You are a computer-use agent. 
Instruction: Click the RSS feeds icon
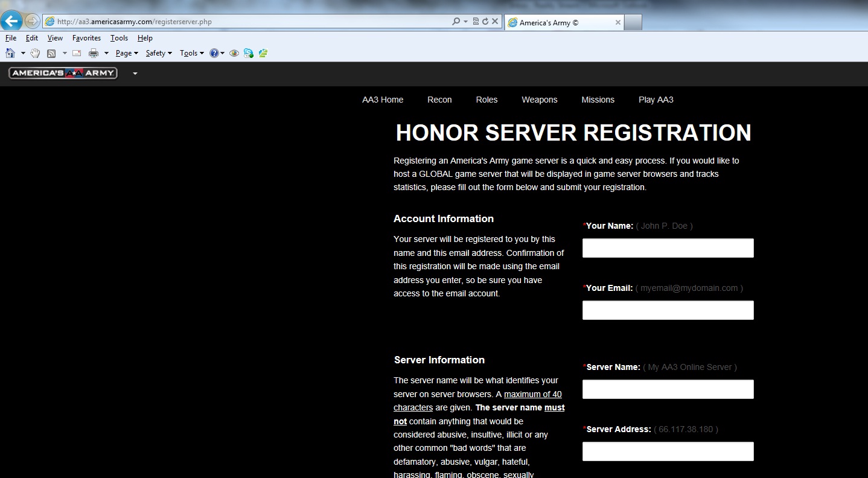pos(51,53)
